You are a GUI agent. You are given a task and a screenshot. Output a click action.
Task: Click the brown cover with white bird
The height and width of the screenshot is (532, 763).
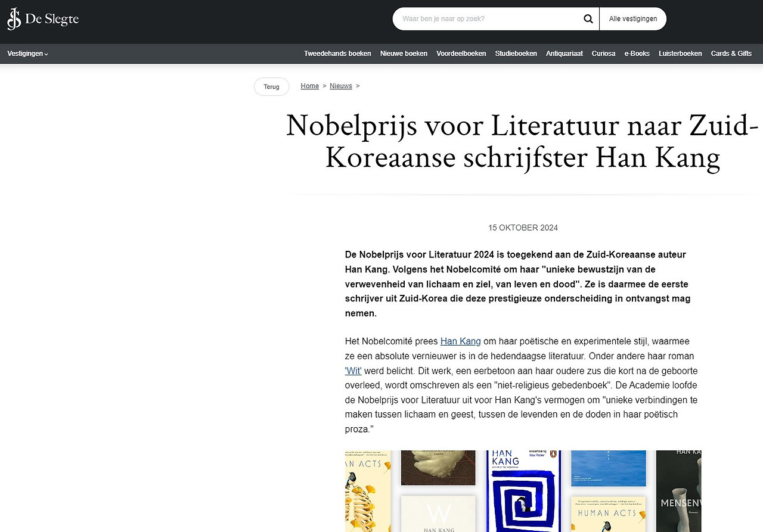(x=438, y=468)
